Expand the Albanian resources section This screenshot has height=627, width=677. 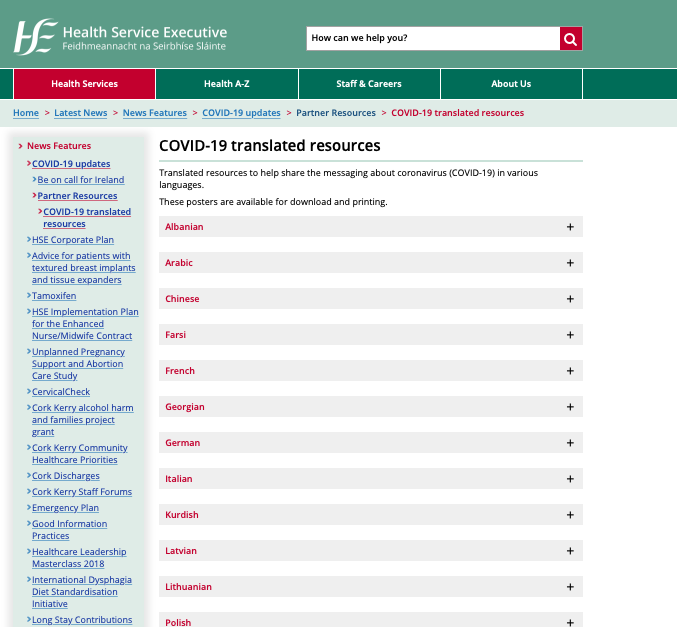coord(371,227)
